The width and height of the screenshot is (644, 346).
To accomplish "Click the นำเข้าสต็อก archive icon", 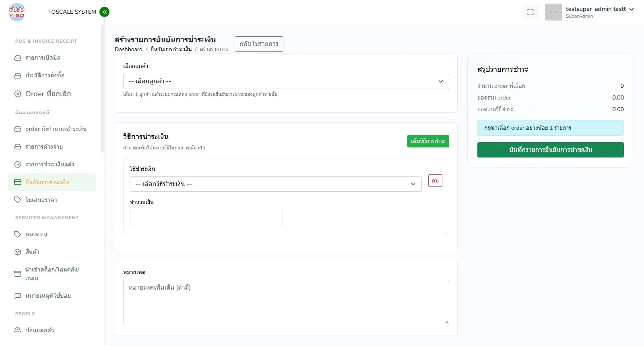I will (18, 274).
